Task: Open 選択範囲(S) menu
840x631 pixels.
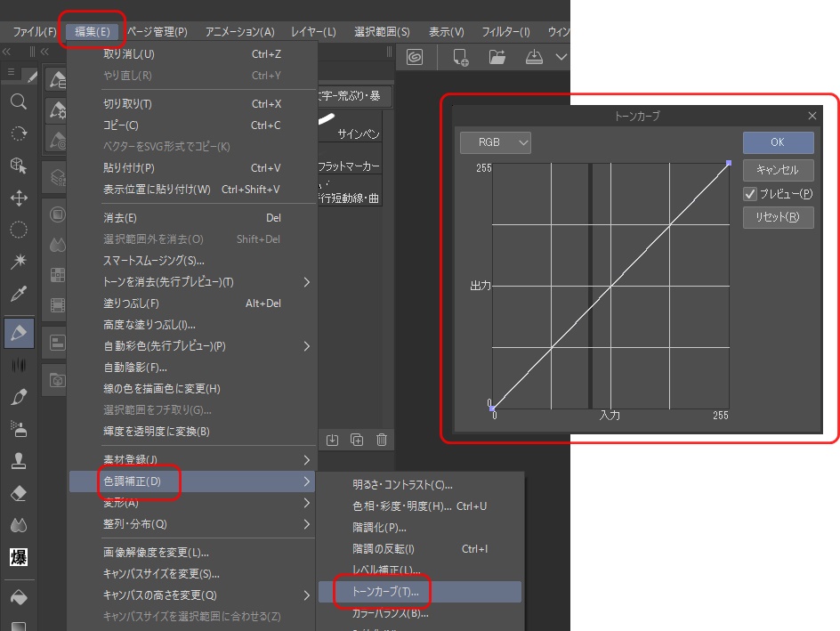Action: pos(382,32)
